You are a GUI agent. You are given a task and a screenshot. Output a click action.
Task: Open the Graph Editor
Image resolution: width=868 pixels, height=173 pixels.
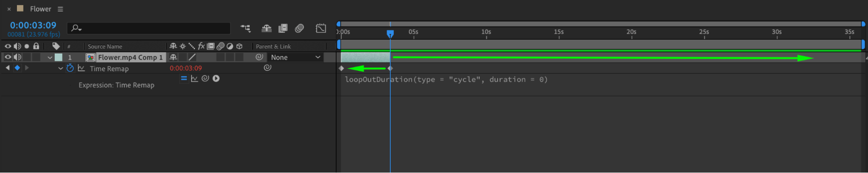pyautogui.click(x=321, y=29)
